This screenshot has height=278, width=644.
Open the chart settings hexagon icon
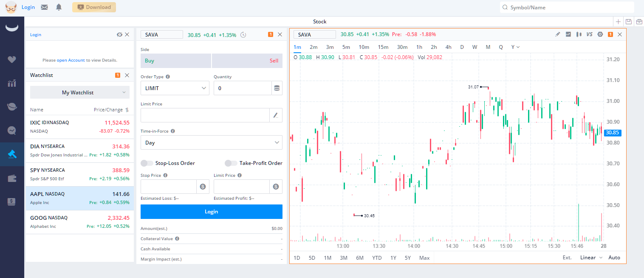click(x=600, y=34)
